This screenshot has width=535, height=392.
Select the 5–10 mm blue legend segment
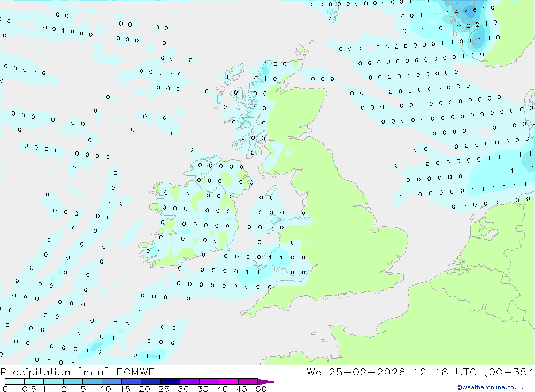pyautogui.click(x=92, y=381)
